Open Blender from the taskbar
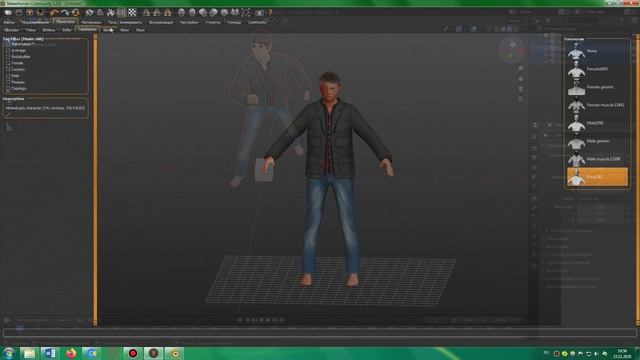The image size is (640, 360). click(x=174, y=353)
